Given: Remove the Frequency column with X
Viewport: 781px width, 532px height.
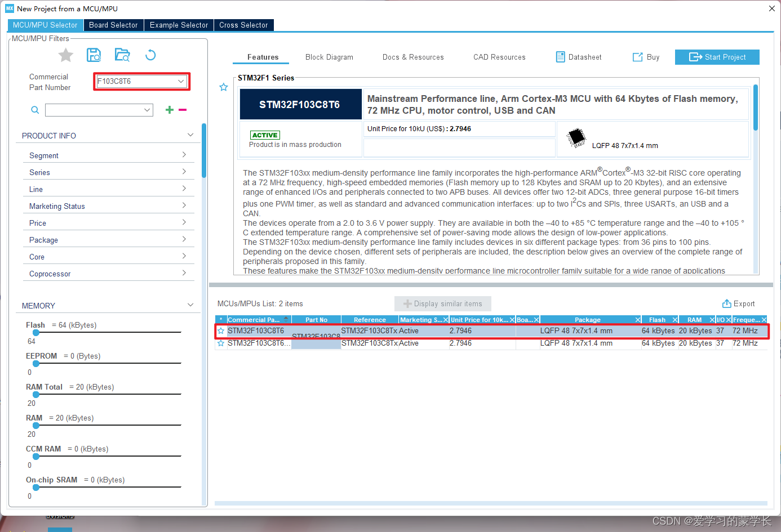Looking at the screenshot, I should click(x=764, y=320).
